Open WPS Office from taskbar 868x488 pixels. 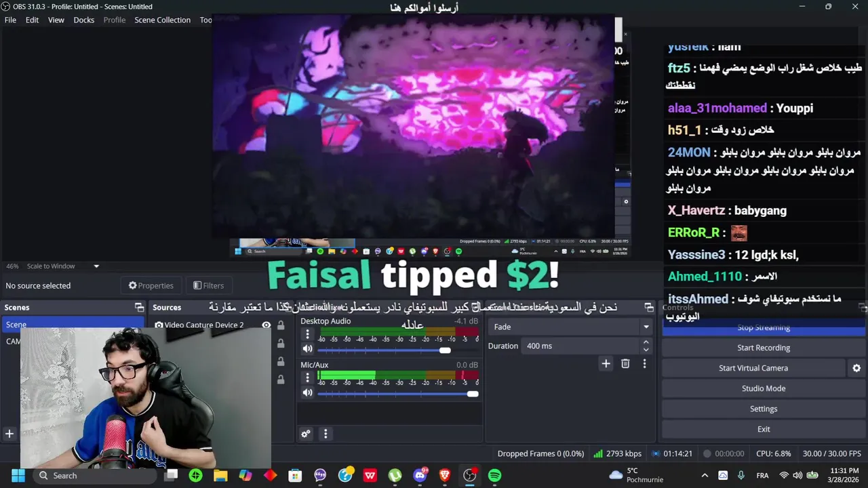coord(370,476)
